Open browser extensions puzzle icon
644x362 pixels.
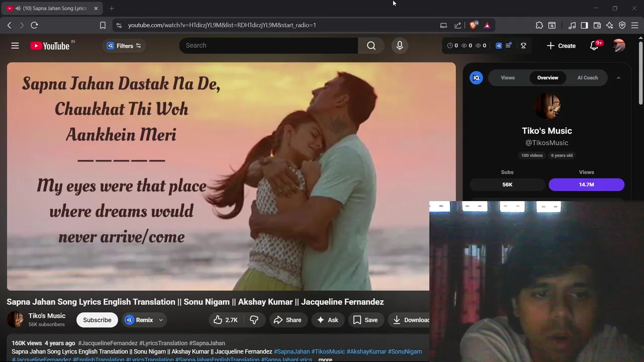539,25
